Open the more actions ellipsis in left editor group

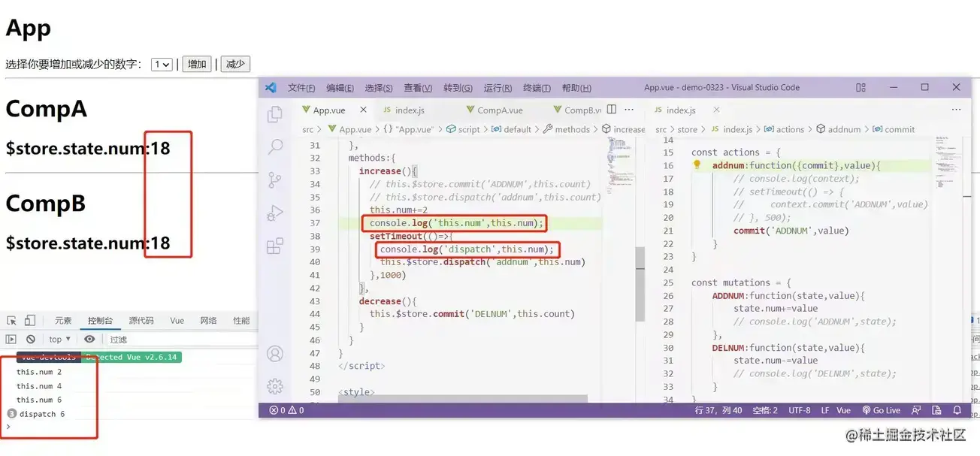[630, 110]
